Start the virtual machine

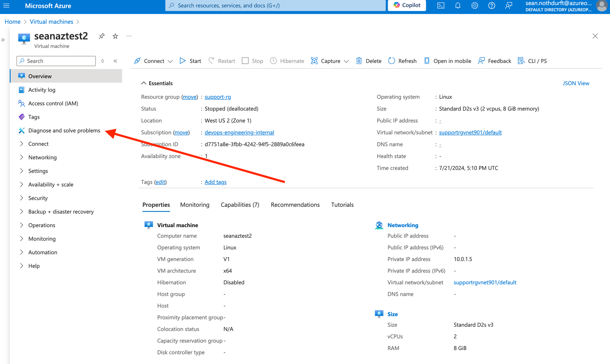[190, 61]
